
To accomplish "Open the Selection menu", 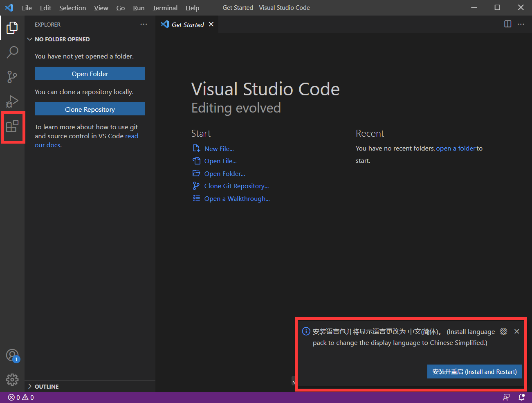I will pos(73,8).
